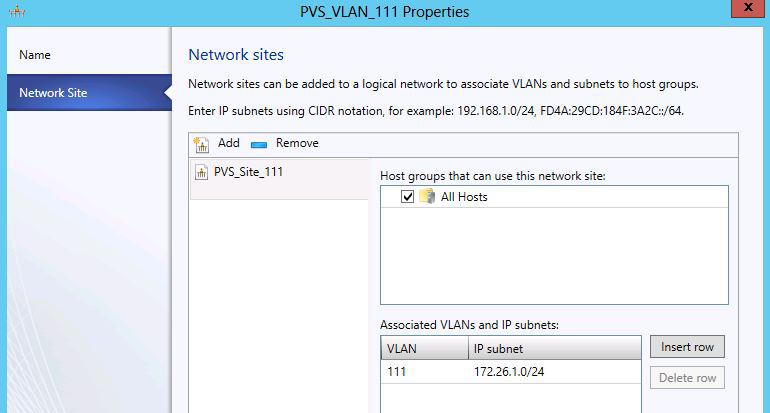This screenshot has width=770, height=413.
Task: Toggle the All Hosts checkbox
Action: pyautogui.click(x=407, y=196)
